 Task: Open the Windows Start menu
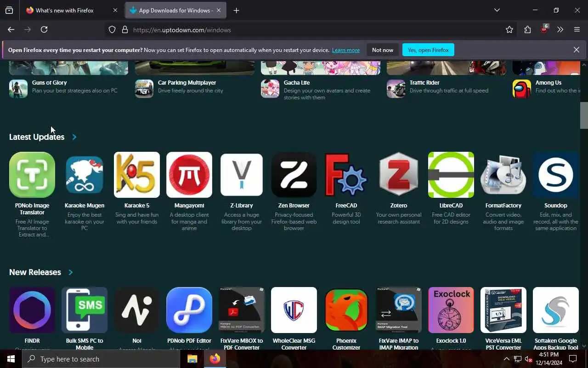(11, 359)
